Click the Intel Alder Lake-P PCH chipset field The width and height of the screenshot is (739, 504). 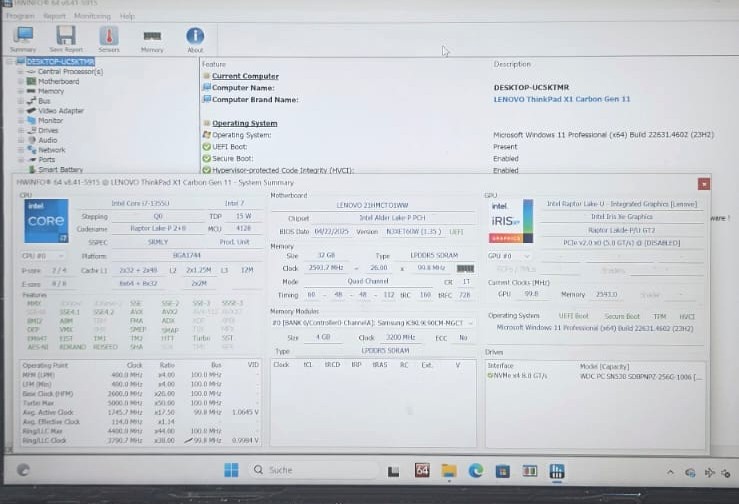click(392, 218)
